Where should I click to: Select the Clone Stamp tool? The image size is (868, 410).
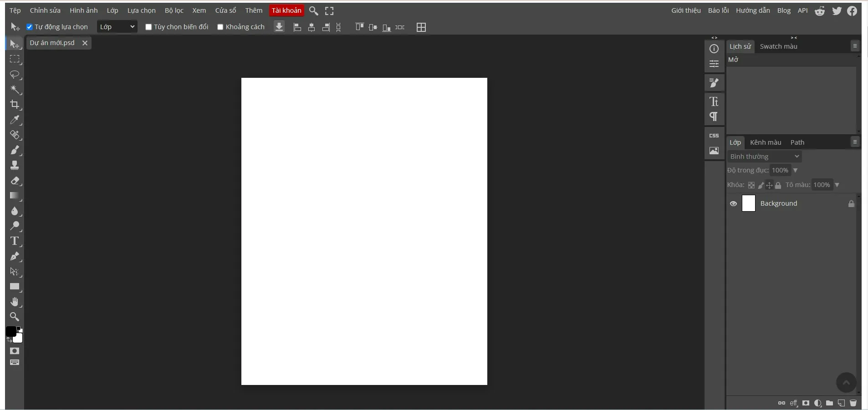[x=15, y=165]
